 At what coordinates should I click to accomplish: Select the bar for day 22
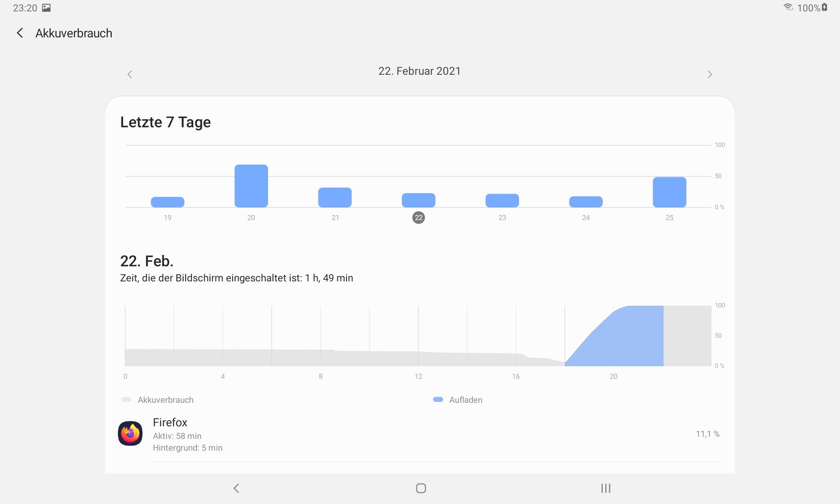(x=419, y=200)
